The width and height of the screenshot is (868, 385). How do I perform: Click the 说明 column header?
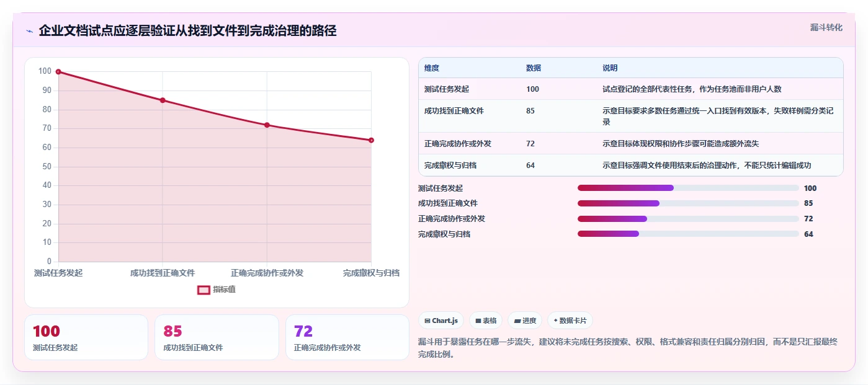click(x=610, y=68)
